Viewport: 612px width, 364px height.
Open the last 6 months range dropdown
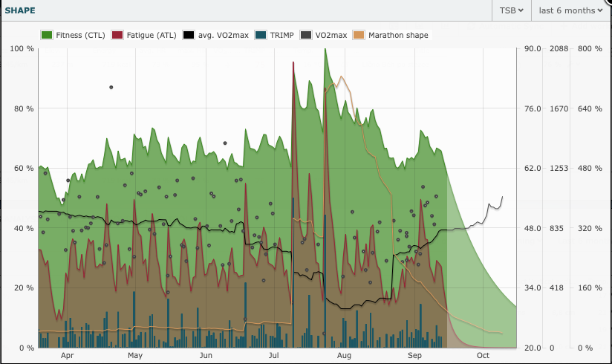(x=570, y=10)
